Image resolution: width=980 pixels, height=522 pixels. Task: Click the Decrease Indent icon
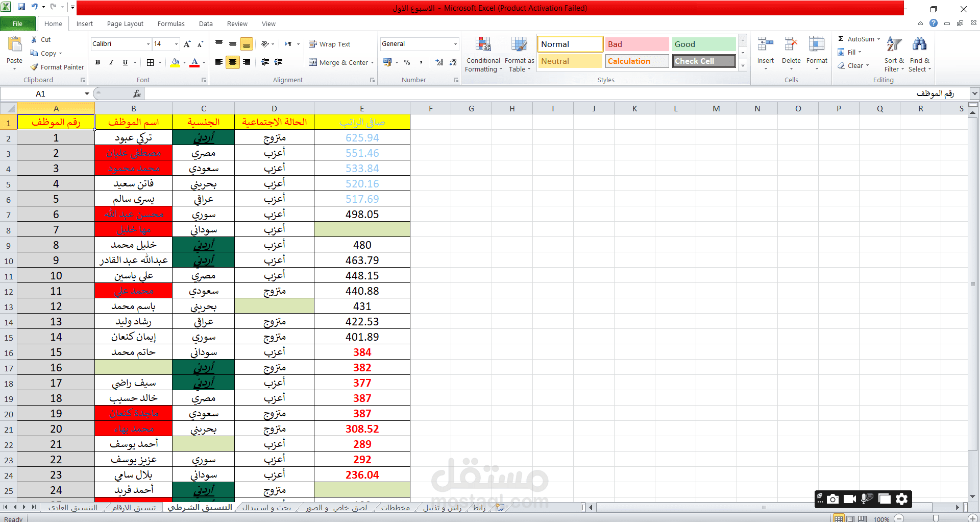265,62
